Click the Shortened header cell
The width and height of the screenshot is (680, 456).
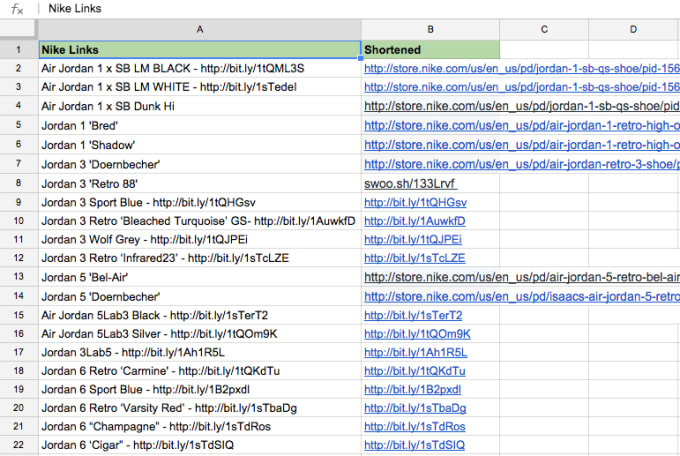tap(430, 49)
